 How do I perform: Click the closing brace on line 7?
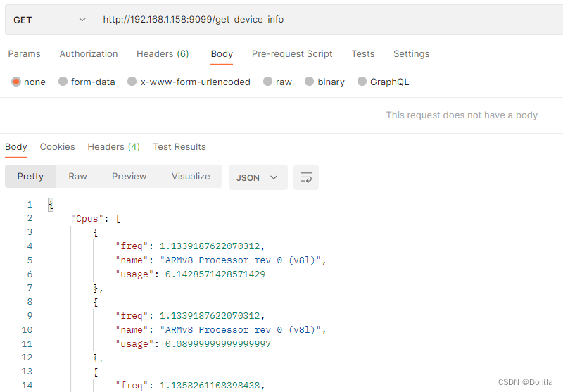coord(96,289)
